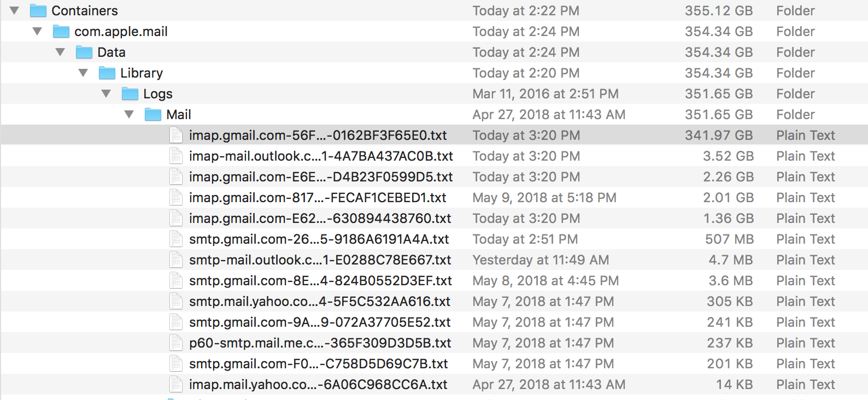The width and height of the screenshot is (868, 400).
Task: Collapse the Logs folder disclosure triangle
Action: point(106,94)
